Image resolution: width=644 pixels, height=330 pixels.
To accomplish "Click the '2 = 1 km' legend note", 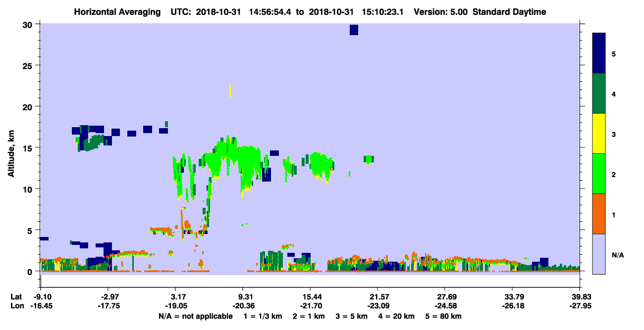I will 309,316.
